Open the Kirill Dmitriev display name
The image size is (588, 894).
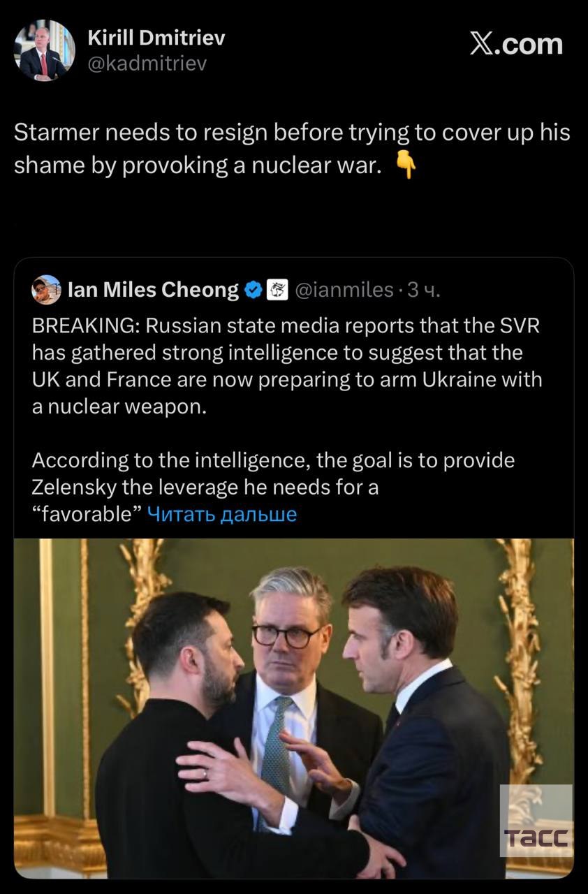(156, 38)
